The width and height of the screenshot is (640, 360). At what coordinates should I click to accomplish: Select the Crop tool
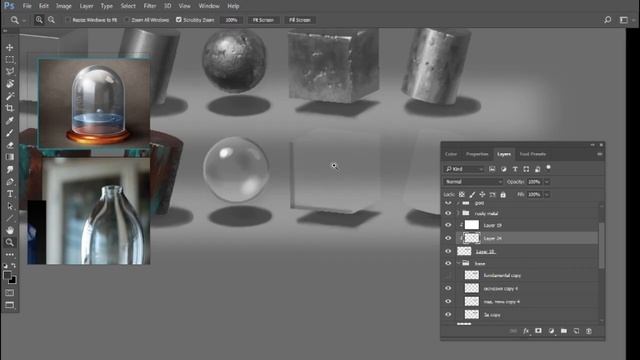(10, 108)
